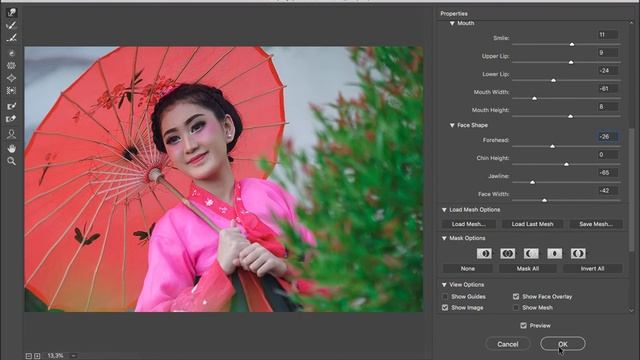Image resolution: width=640 pixels, height=360 pixels.
Task: Enable the Show Guides checkbox
Action: tap(445, 297)
